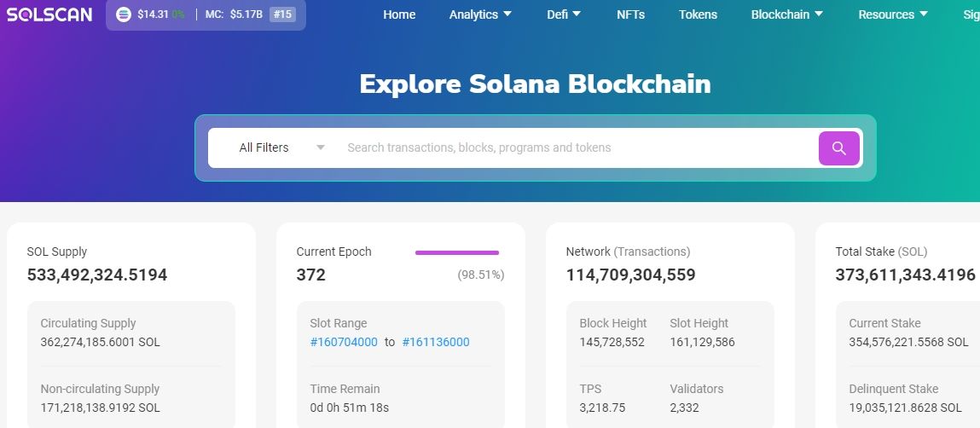
Task: Click the SOL price $14.31 text
Action: tap(153, 14)
